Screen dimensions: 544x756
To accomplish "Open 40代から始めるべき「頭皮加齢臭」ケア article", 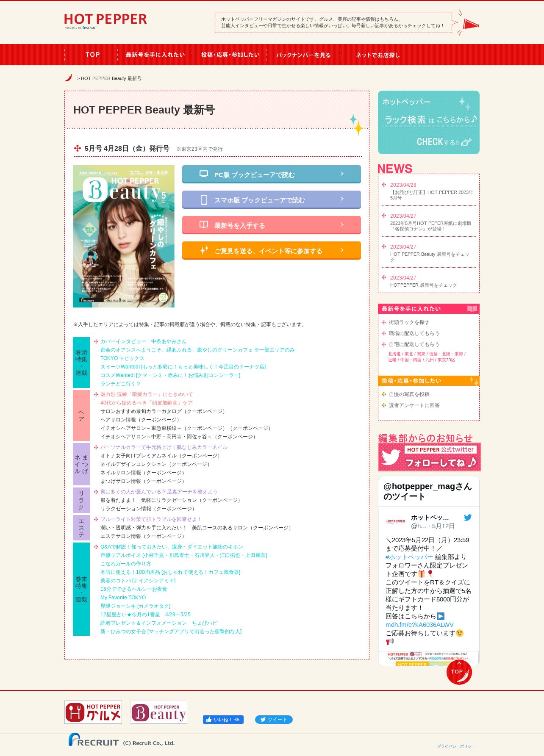I will (146, 403).
